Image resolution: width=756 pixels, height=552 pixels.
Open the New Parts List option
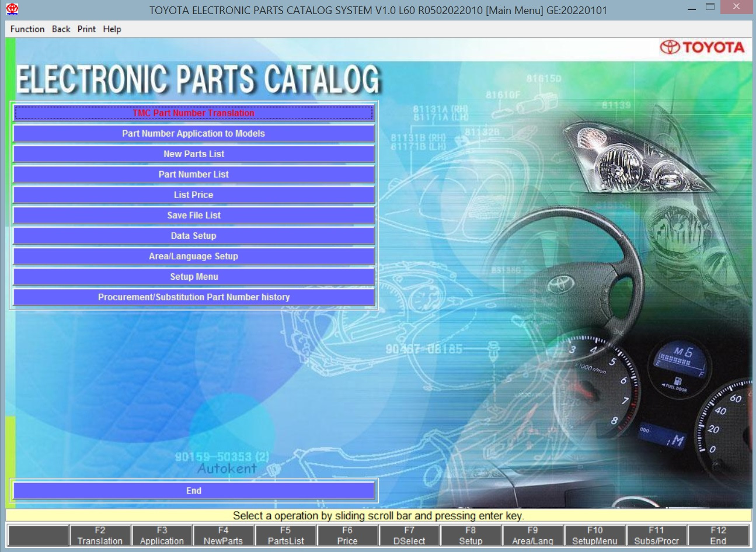coord(193,154)
